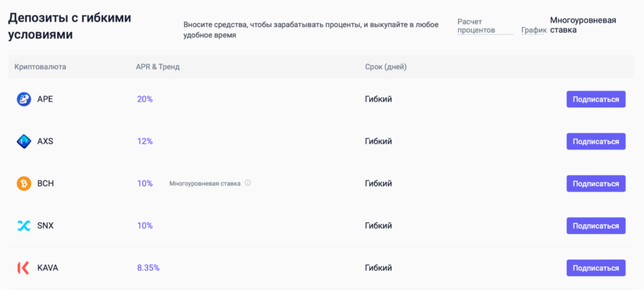The image size is (644, 290).
Task: Click the APE coin icon
Action: pyautogui.click(x=23, y=99)
